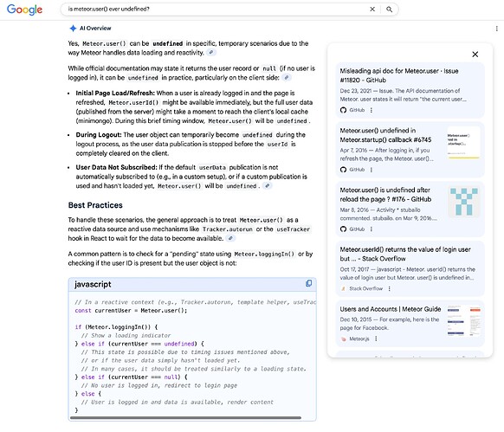Click GitHub icon on 'undefined after reload' card
504x432 pixels.
coord(343,229)
